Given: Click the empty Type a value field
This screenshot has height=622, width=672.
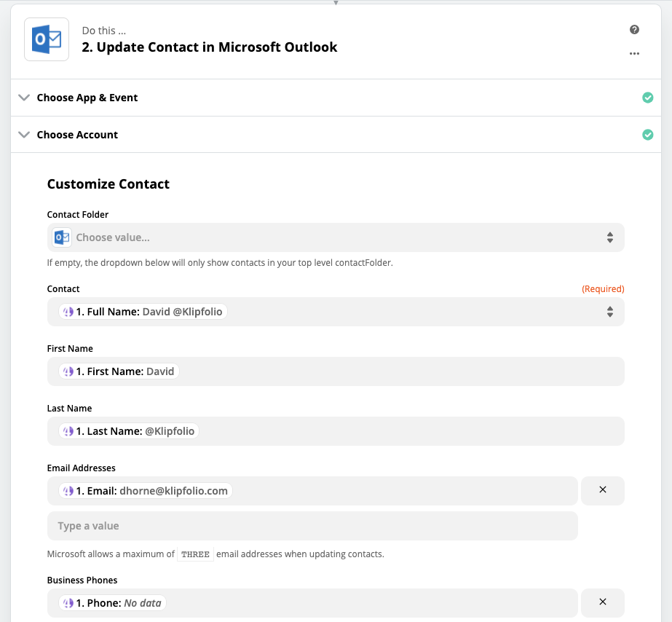Looking at the screenshot, I should [312, 526].
